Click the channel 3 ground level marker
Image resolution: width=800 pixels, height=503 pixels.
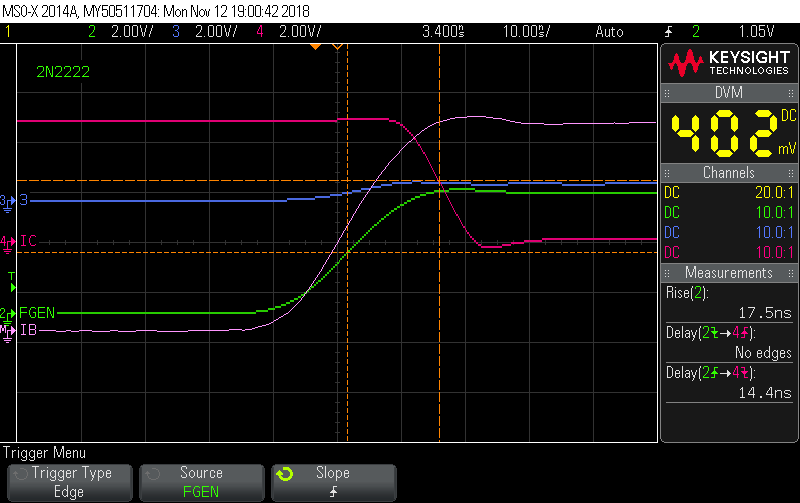7,202
